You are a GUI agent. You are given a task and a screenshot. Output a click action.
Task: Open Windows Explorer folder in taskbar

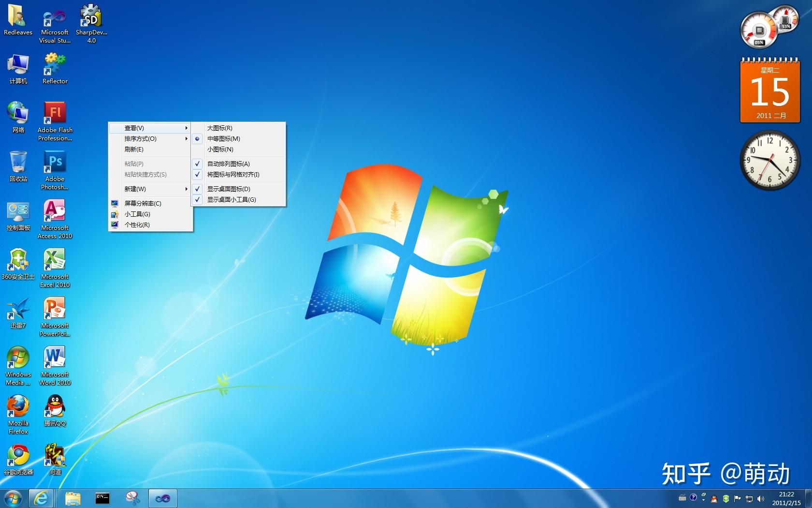click(x=72, y=498)
